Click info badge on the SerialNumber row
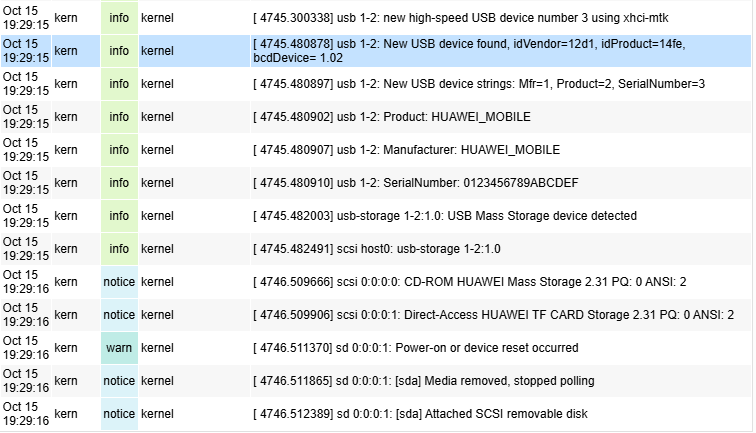The image size is (756, 433). [x=119, y=183]
